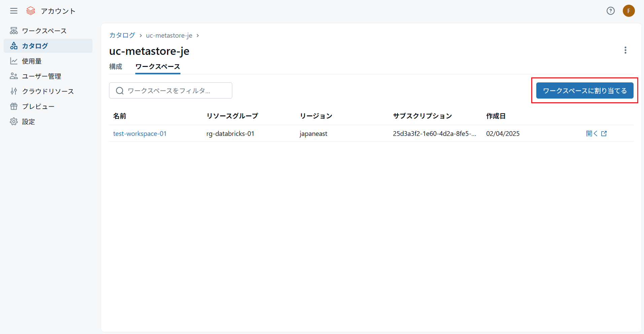Click the リソースグループ column header

232,116
